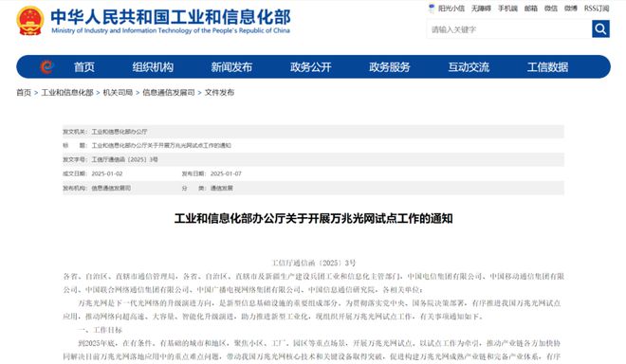Open the 政务服务 navigation menu
Image resolution: width=626 pixels, height=364 pixels.
(389, 67)
